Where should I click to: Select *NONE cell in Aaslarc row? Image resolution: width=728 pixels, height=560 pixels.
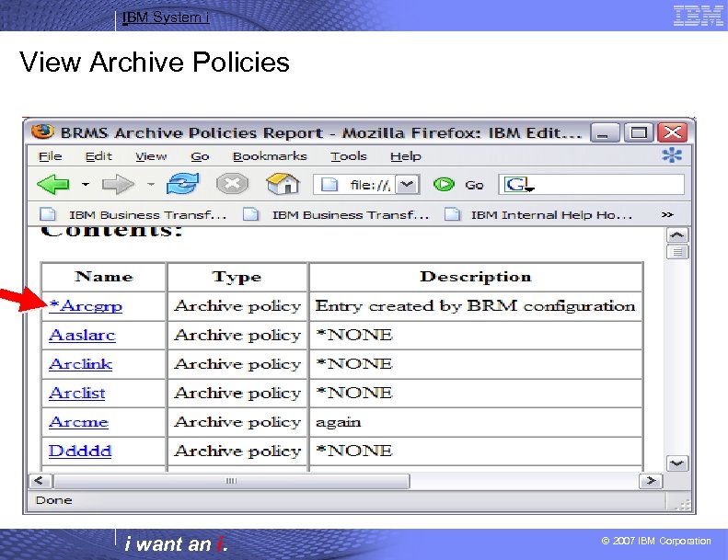pos(476,335)
